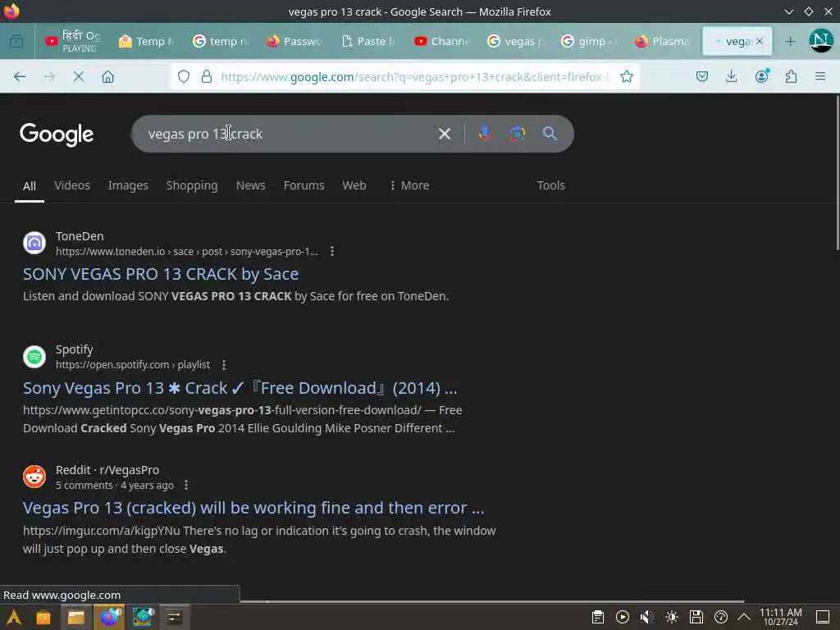
Task: Bookmark this page with the star
Action: [x=626, y=76]
